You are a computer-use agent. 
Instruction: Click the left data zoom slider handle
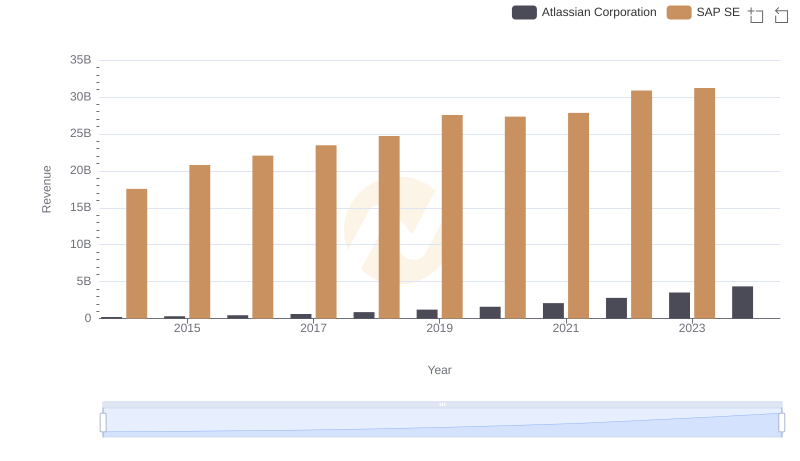(103, 423)
